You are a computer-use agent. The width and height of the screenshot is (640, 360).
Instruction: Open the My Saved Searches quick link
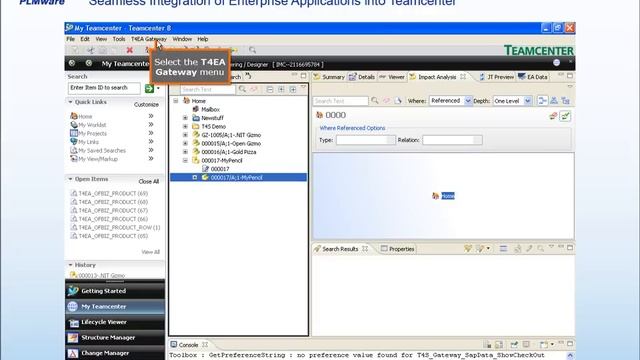pyautogui.click(x=102, y=151)
